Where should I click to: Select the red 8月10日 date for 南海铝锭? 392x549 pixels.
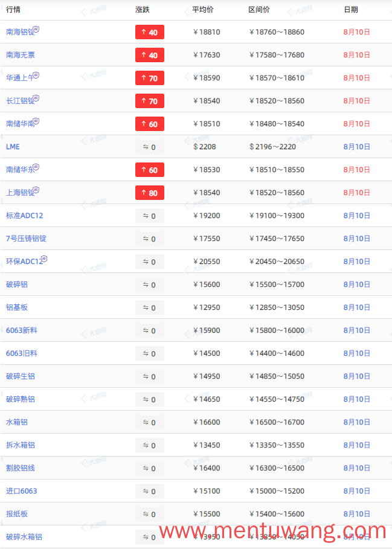pos(356,32)
